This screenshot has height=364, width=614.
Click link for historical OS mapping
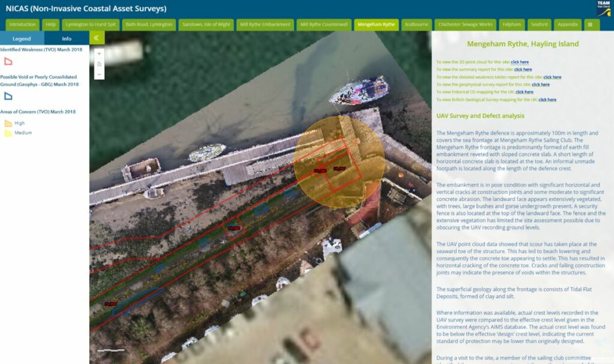(x=524, y=92)
